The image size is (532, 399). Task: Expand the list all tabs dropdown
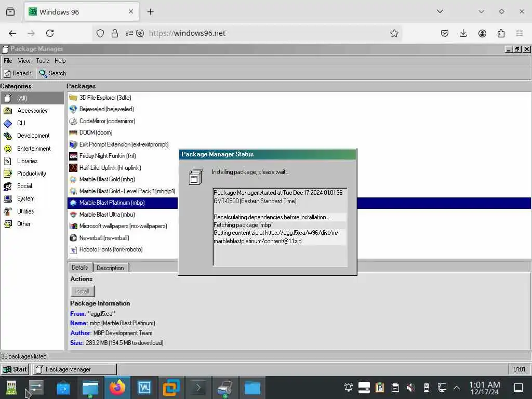tap(440, 11)
